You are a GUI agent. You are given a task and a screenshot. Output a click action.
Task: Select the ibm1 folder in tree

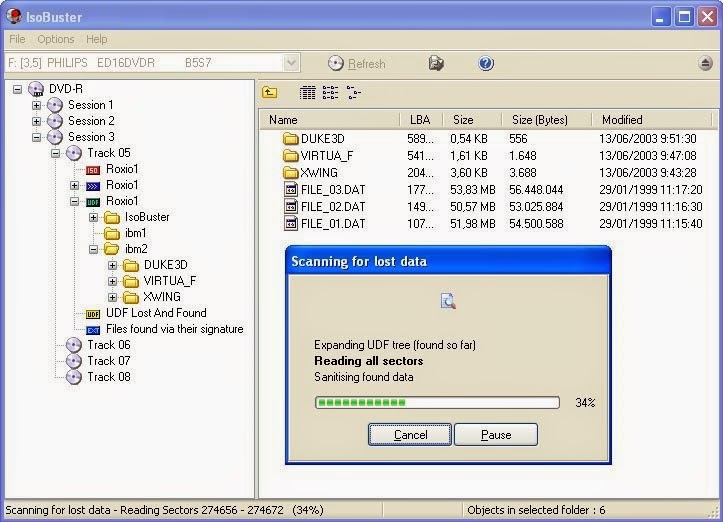135,233
